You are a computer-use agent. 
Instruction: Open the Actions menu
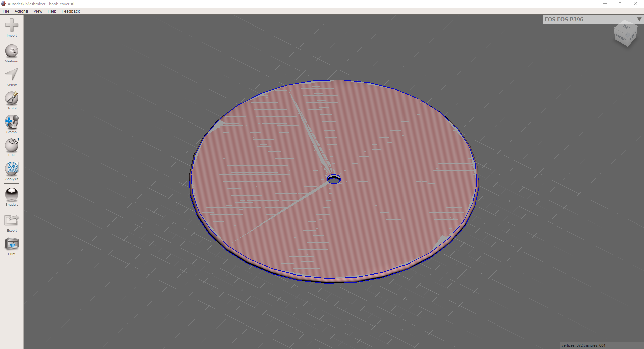point(21,11)
